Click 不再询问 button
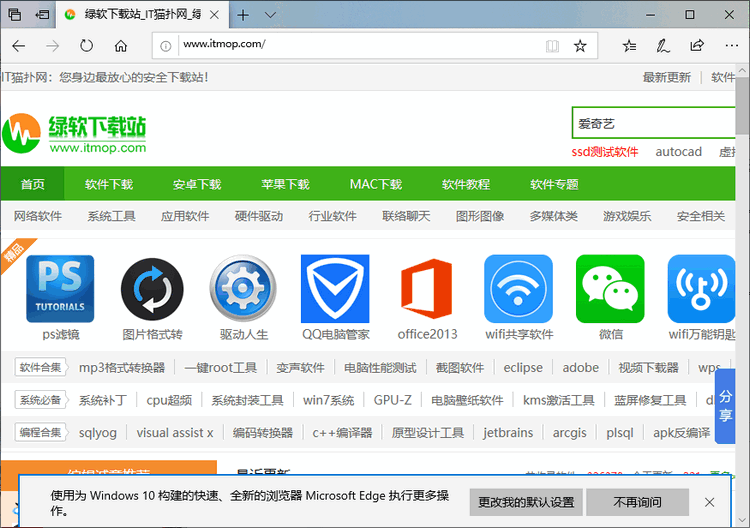 pyautogui.click(x=637, y=502)
